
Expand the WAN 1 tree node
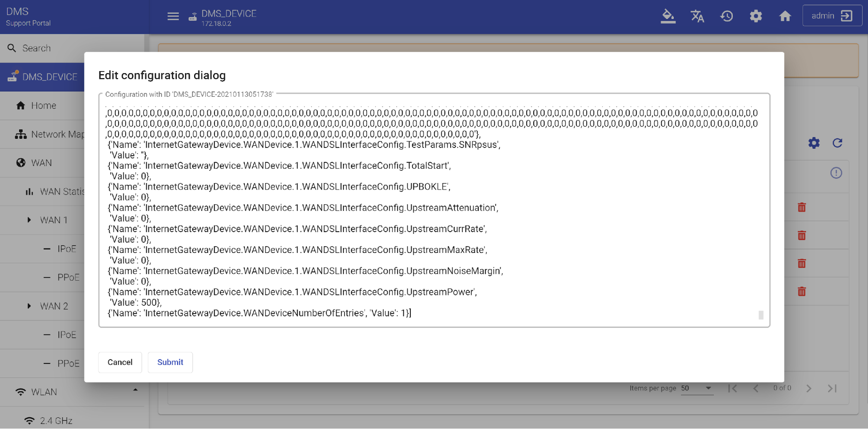(29, 220)
